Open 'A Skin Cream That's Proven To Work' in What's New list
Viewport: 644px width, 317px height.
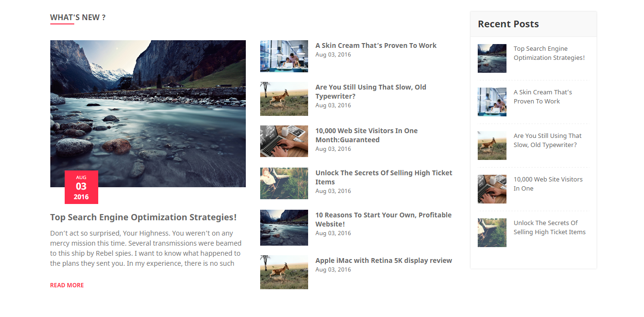tap(376, 45)
